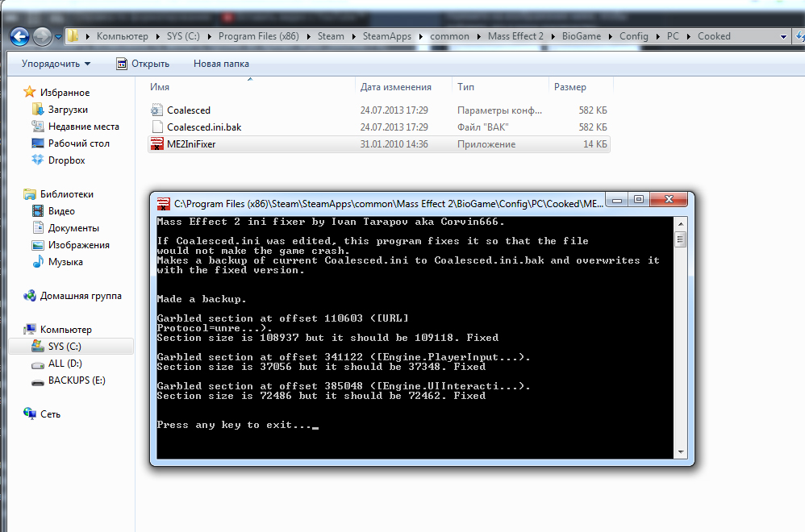Open recent locations dropdown next to forward arrow

coord(58,37)
